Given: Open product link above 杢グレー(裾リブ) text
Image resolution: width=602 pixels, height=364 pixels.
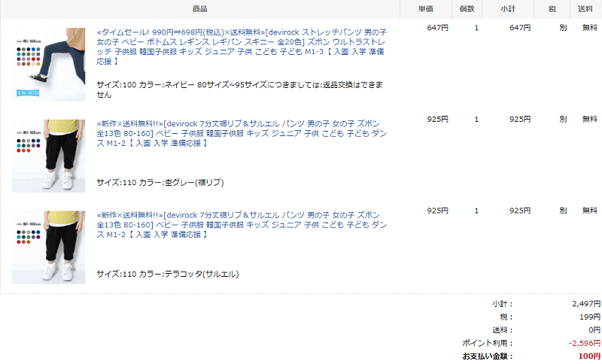Looking at the screenshot, I should (242, 132).
